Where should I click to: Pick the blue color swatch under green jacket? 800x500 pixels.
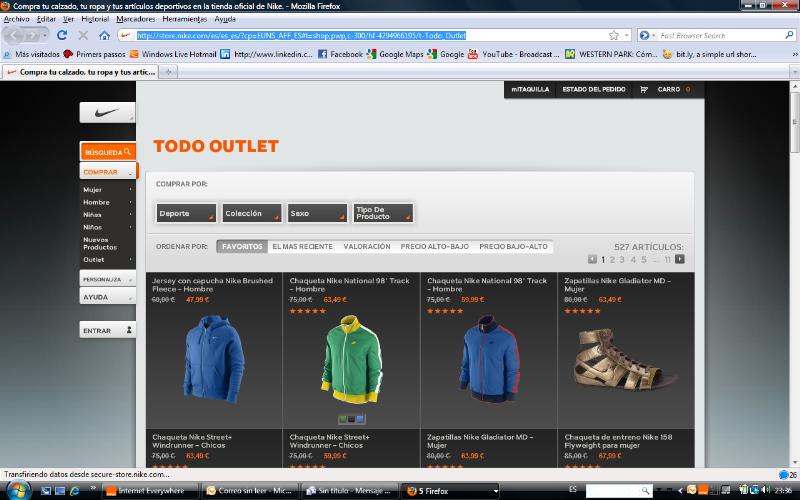click(x=360, y=419)
